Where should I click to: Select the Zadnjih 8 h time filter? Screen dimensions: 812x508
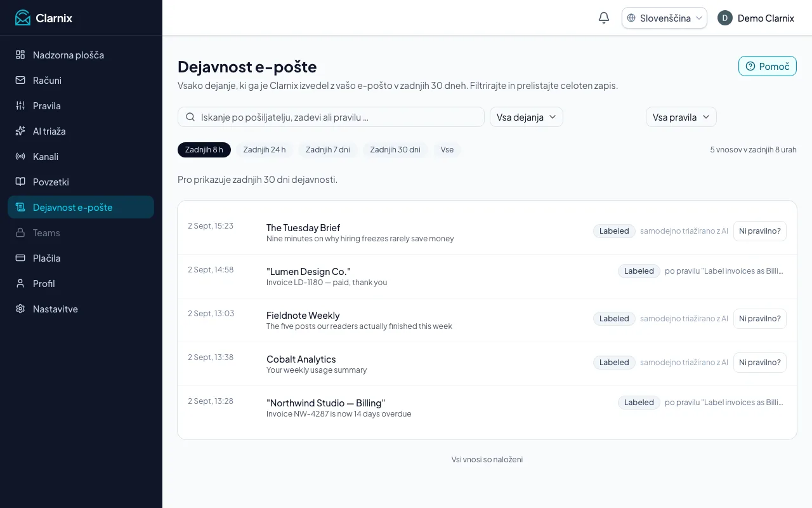click(x=204, y=150)
